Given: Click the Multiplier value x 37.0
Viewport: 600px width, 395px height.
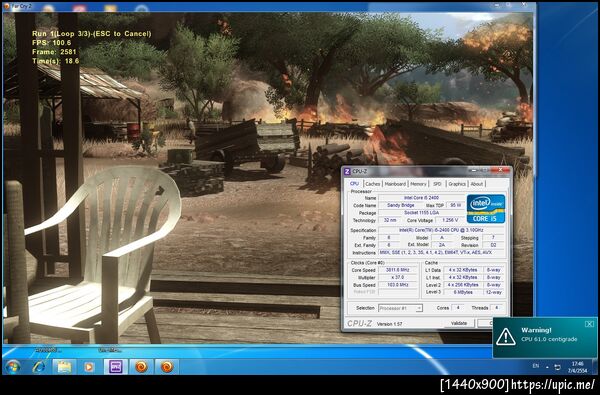Looking at the screenshot, I should point(398,277).
